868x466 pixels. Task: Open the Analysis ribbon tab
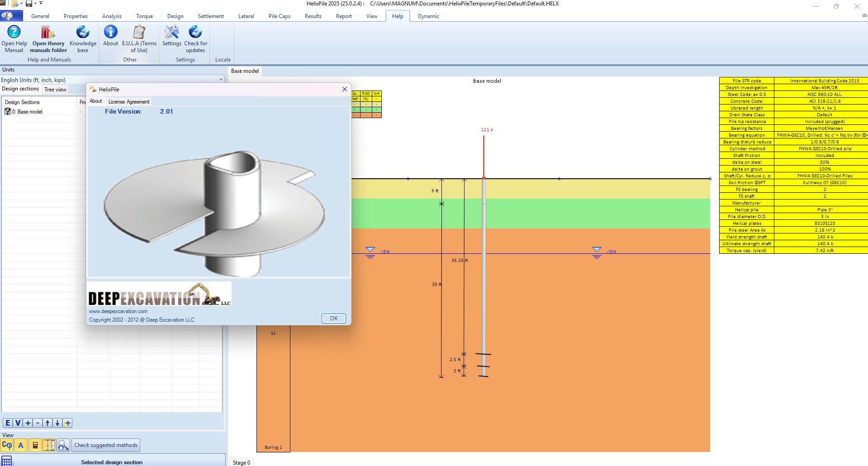(112, 16)
